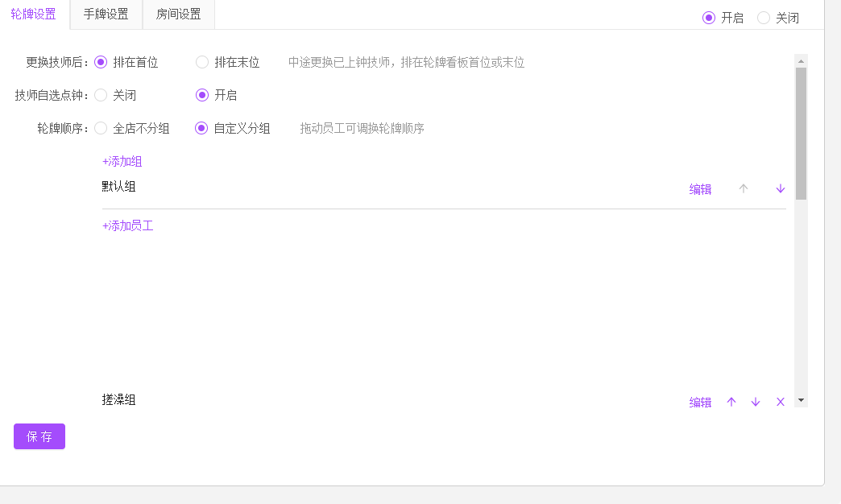This screenshot has width=841, height=504.
Task: Select the top-right 关闭 option
Action: 764,18
